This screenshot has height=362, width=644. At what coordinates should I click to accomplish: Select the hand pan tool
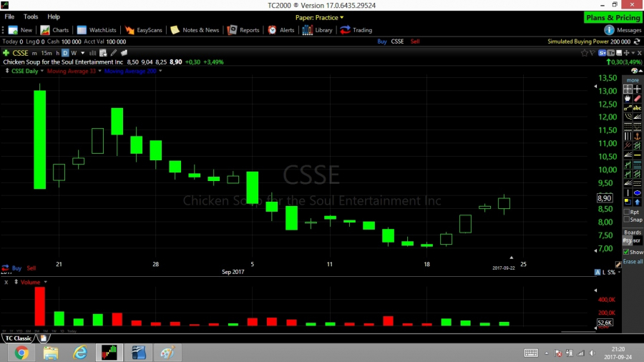(x=628, y=98)
